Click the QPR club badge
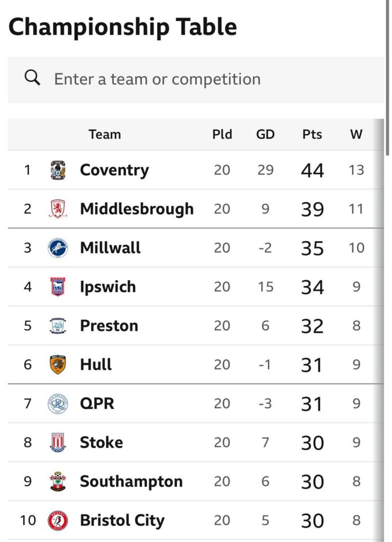The width and height of the screenshot is (392, 542). (x=58, y=403)
